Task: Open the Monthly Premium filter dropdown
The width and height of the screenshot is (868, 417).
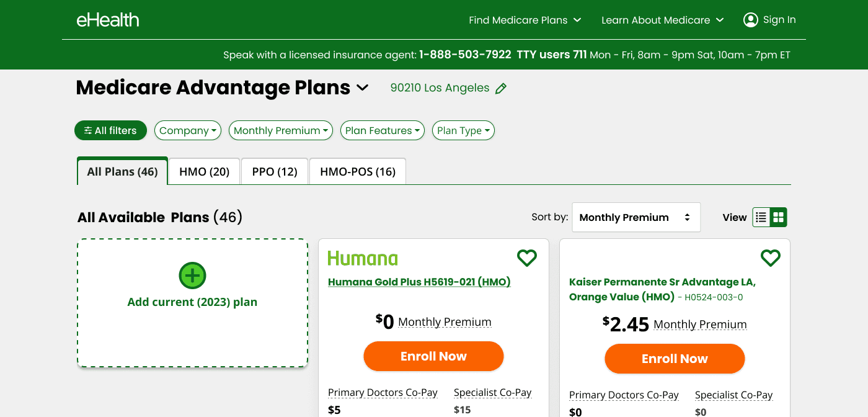Action: tap(281, 130)
